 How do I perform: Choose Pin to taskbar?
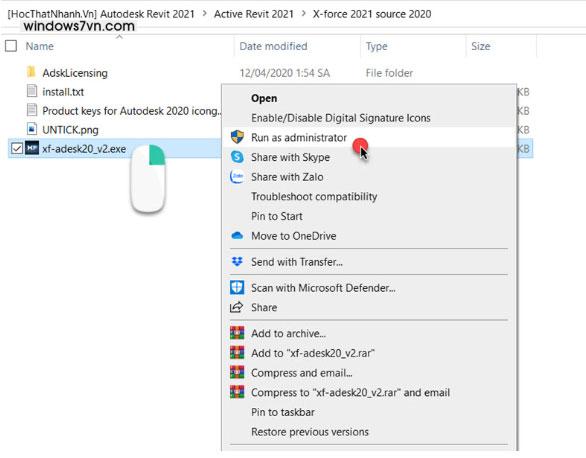(283, 412)
